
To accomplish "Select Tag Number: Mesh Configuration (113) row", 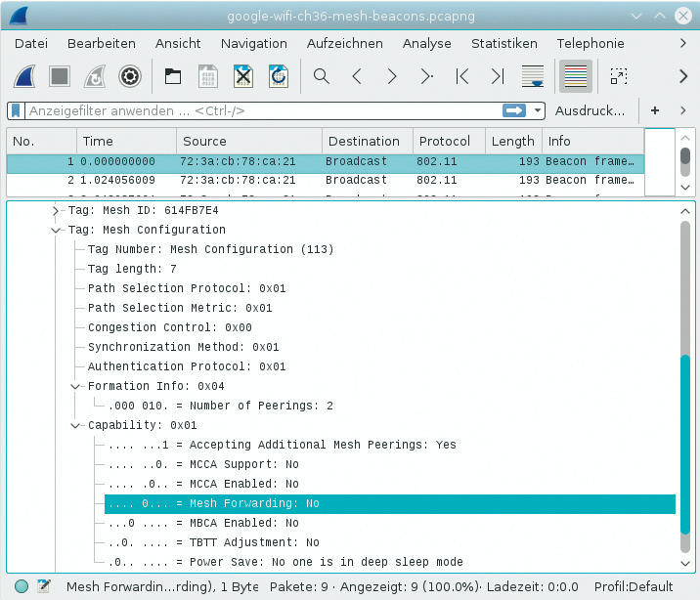I will (x=211, y=249).
